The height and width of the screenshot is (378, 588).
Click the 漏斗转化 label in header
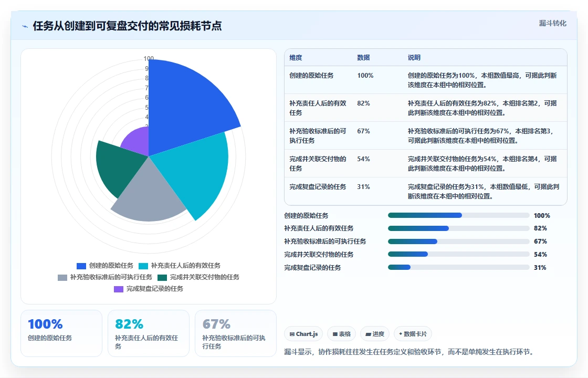pos(552,23)
